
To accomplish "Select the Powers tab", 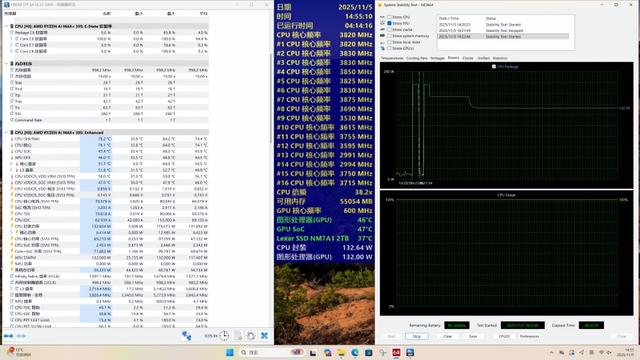I will point(453,58).
